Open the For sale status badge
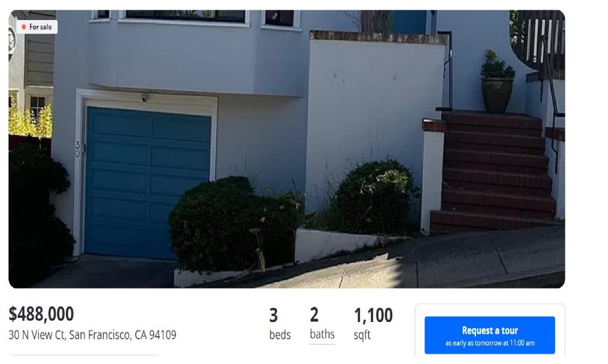608x364 pixels. click(37, 27)
